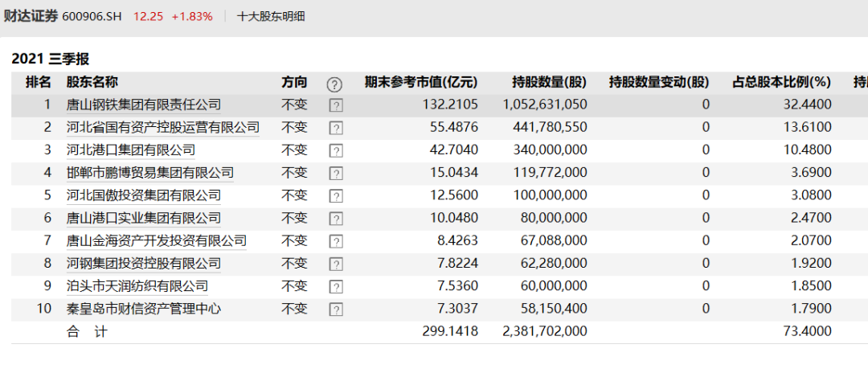Click question icon for 秦皇岛市财信资产管理中心
This screenshot has height=369, width=868.
point(335,310)
